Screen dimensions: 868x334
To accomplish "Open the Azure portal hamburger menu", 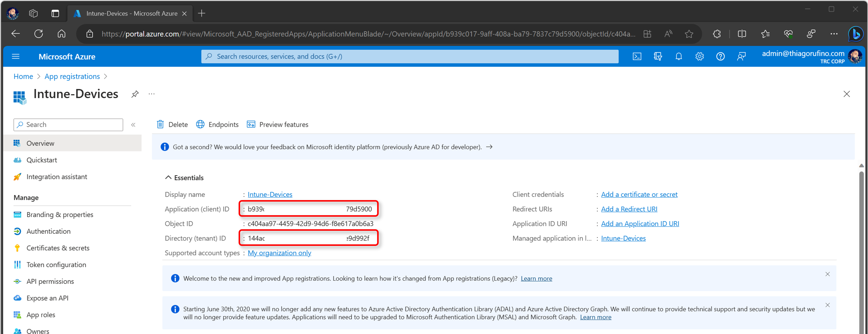I will coord(16,57).
